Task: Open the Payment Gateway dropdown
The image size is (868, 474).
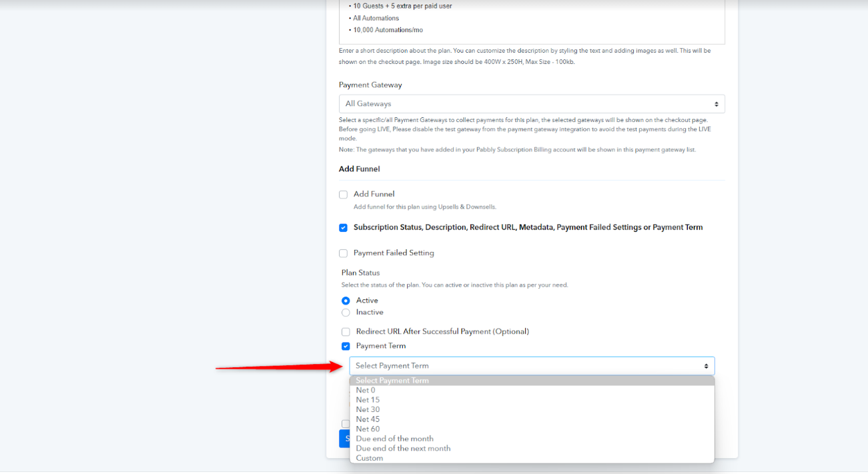Action: click(532, 104)
